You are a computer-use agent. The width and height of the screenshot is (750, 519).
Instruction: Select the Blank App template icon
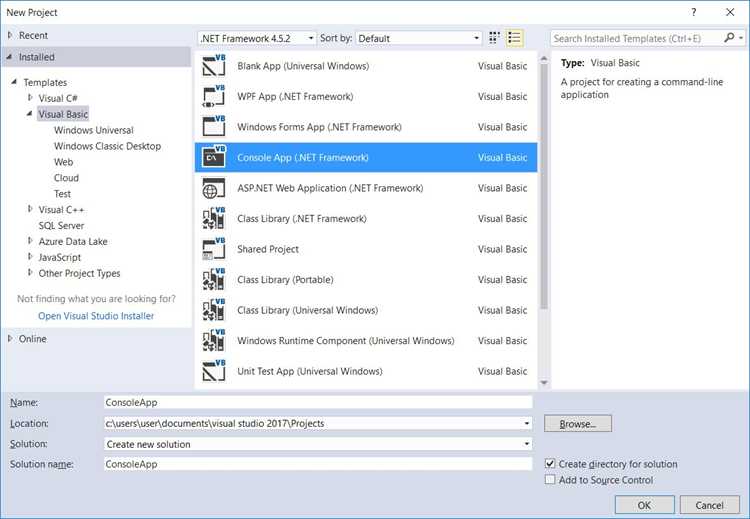[213, 66]
